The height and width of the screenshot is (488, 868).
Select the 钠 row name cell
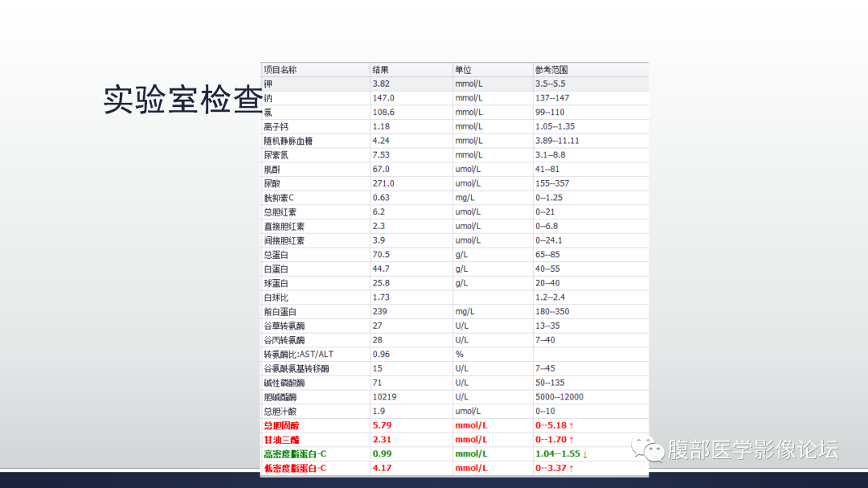click(x=268, y=98)
